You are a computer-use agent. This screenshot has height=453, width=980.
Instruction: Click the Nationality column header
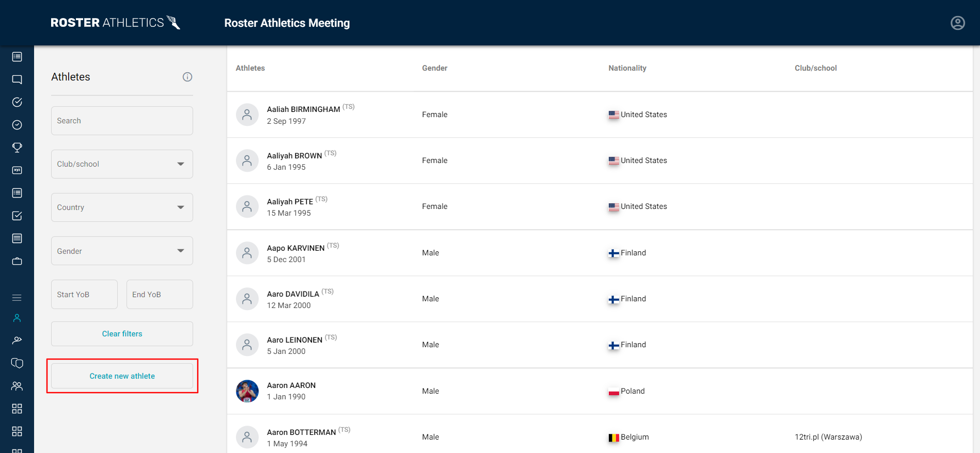pos(627,68)
